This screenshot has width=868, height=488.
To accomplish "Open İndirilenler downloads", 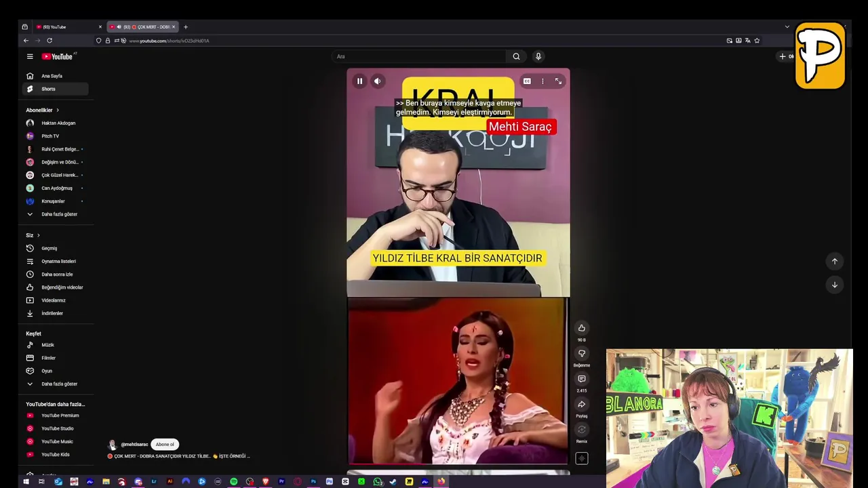I will (x=54, y=313).
